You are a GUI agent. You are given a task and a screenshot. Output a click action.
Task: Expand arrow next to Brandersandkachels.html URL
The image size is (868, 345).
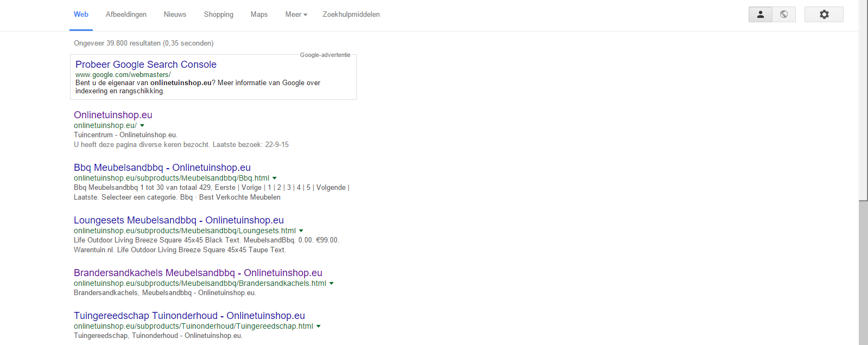click(x=331, y=284)
